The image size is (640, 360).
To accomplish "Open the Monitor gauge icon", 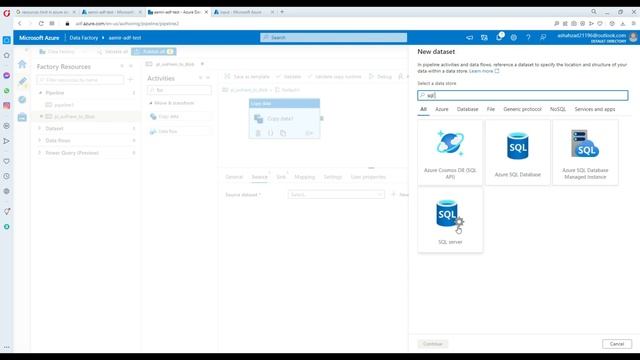I will (22, 100).
